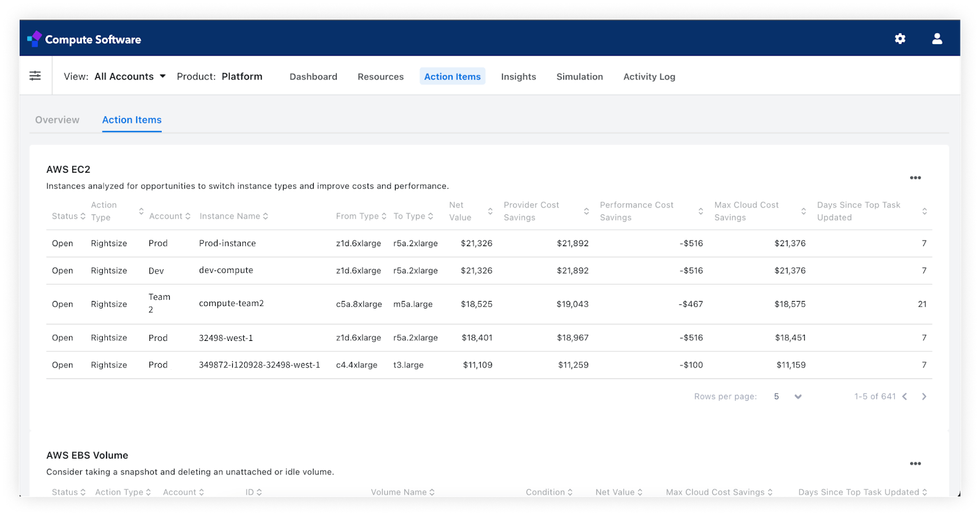Sort EC2 table by Net Value

(x=490, y=211)
